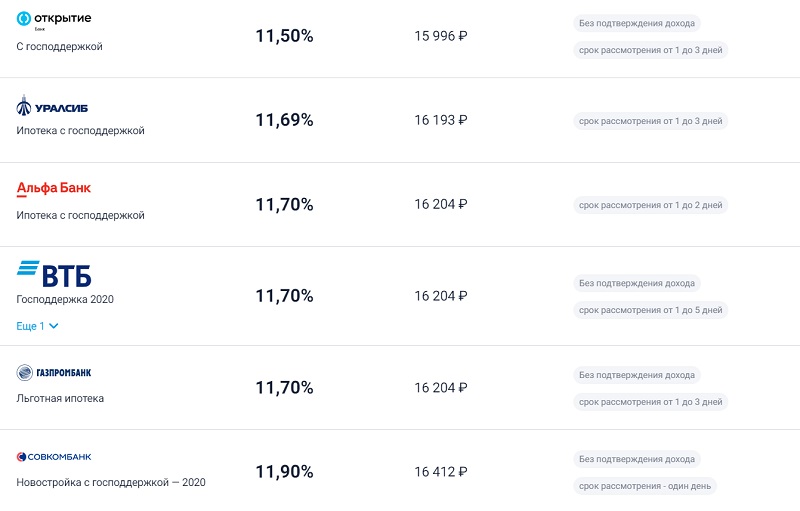Click the Sovcombank logo
The height and width of the screenshot is (511, 800).
[54, 457]
